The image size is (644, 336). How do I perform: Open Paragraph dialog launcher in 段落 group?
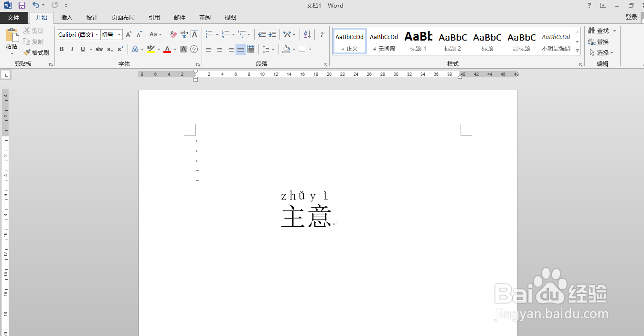point(325,64)
